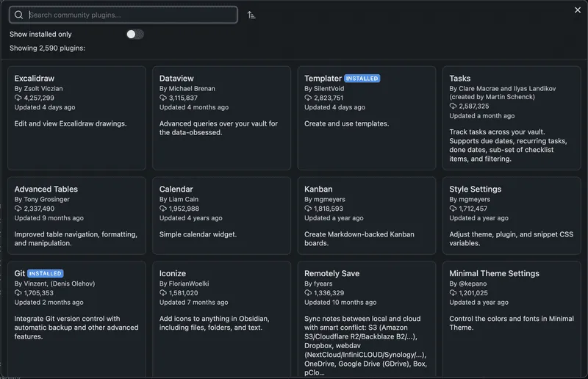Screen dimensions: 588x379
Task: Click 'Show installed only' label
Action: tap(40, 34)
